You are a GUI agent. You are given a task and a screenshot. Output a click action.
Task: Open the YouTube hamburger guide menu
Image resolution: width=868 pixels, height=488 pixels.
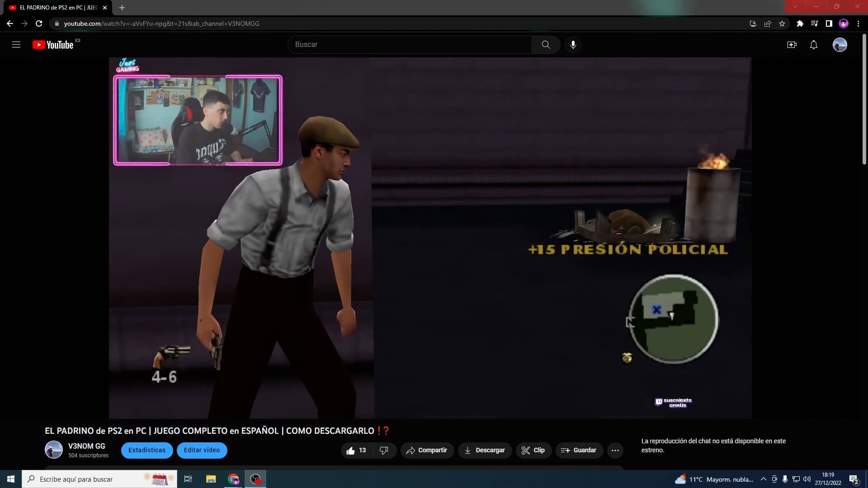tap(16, 44)
